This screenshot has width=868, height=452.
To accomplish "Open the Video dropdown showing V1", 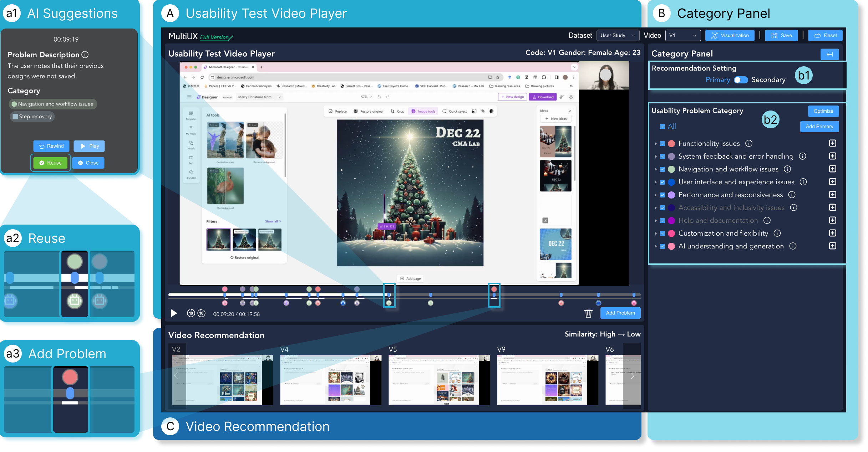I will [682, 35].
